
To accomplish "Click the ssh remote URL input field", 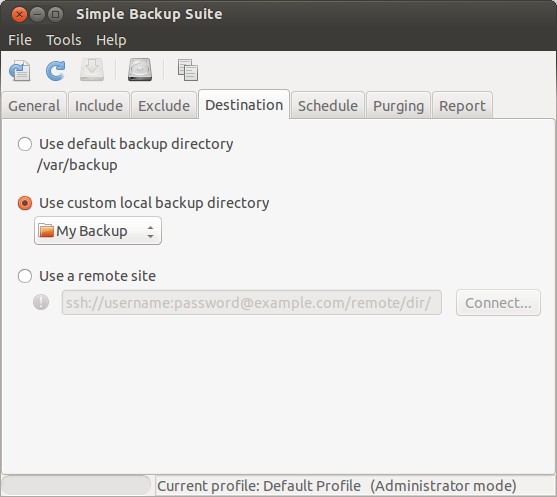I will [x=252, y=303].
